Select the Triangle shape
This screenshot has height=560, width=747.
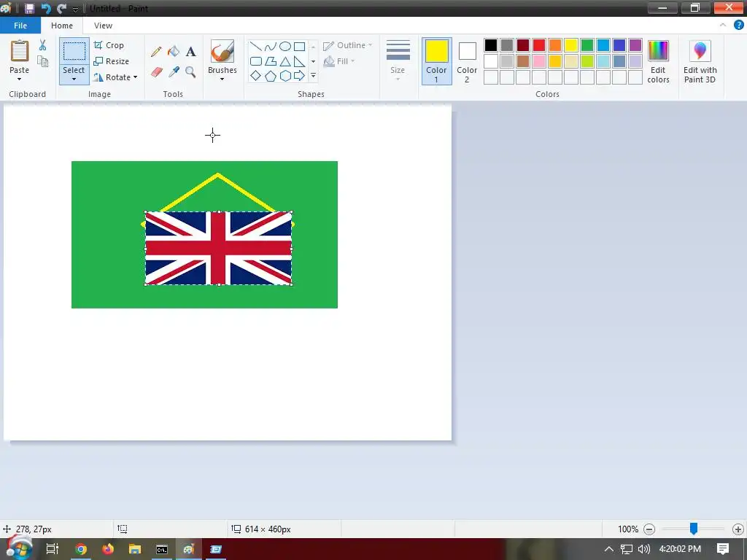click(x=285, y=61)
